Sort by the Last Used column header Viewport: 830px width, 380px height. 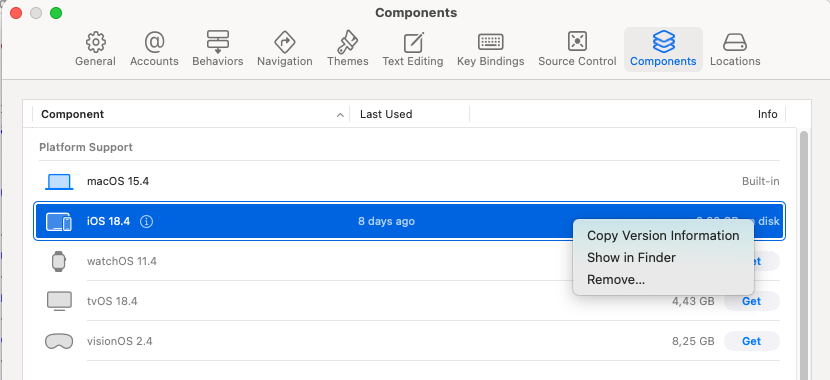(x=386, y=114)
